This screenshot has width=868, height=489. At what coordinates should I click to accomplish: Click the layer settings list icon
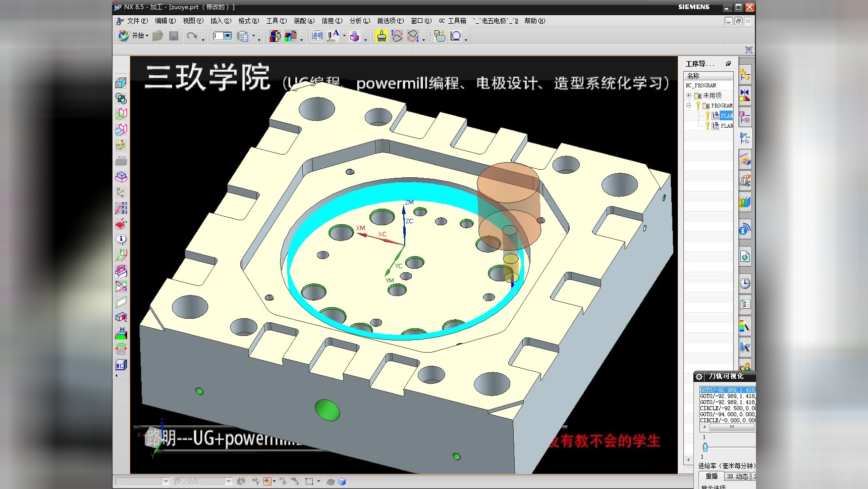coord(243,36)
